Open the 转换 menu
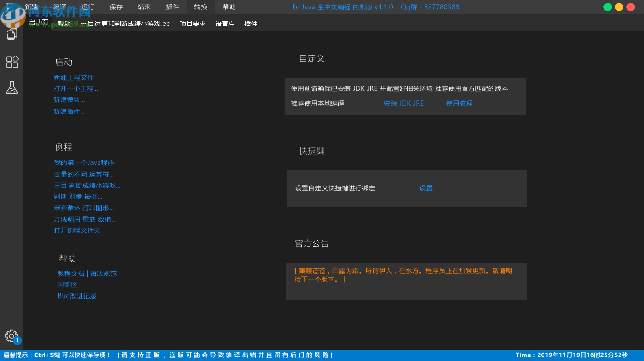644x361 pixels. 200,7
